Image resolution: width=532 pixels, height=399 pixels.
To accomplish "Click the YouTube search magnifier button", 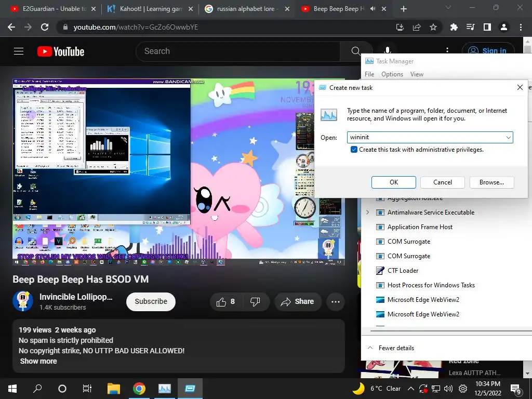I will coord(355,51).
